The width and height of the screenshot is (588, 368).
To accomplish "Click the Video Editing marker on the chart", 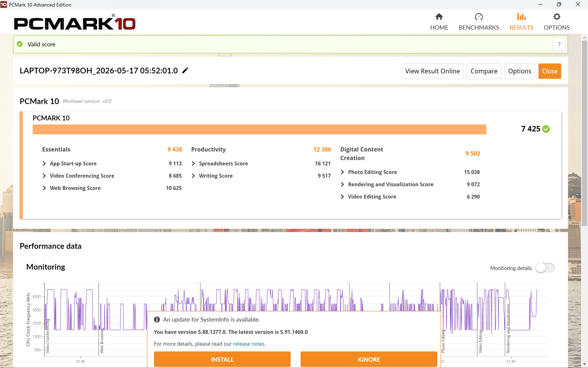I will [481, 342].
